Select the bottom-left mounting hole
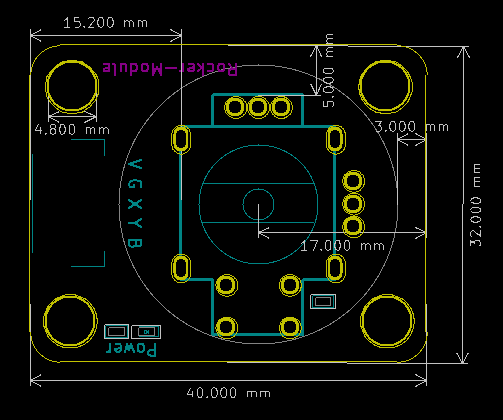The height and width of the screenshot is (420, 503). click(x=70, y=321)
